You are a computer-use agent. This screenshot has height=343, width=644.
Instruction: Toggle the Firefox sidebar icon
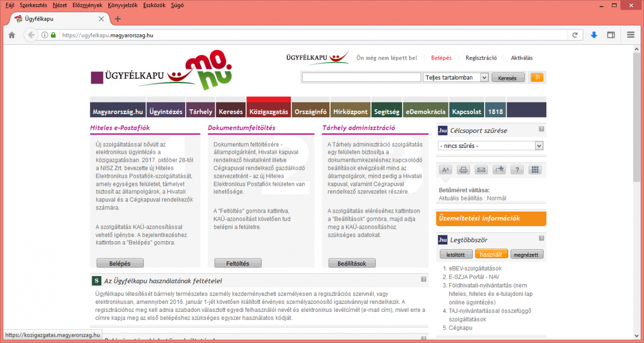(611, 35)
